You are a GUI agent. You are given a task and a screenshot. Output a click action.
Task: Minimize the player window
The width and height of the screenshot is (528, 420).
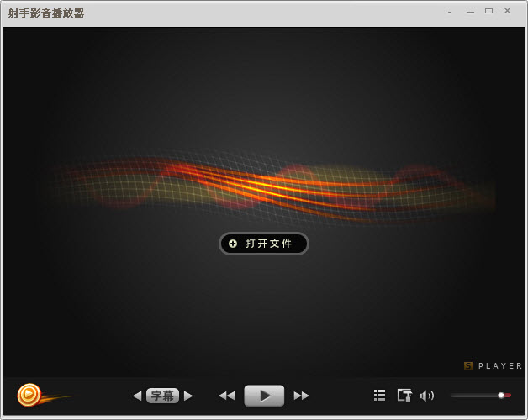pyautogui.click(x=470, y=12)
